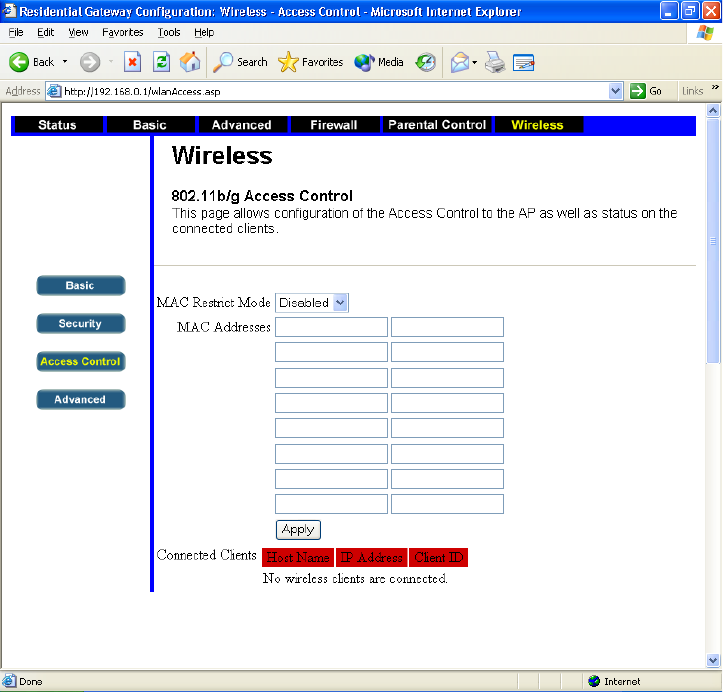Click the last left MAC address field
Image resolution: width=723 pixels, height=692 pixels.
point(331,504)
